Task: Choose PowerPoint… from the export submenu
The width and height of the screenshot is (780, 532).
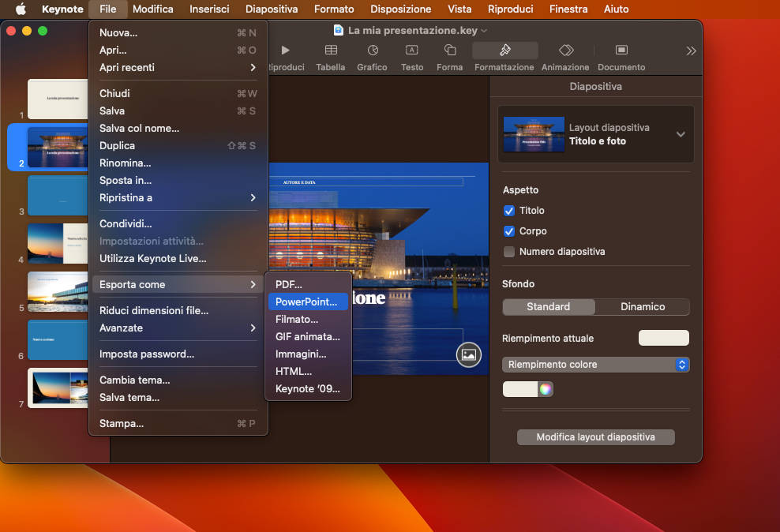Action: [306, 302]
